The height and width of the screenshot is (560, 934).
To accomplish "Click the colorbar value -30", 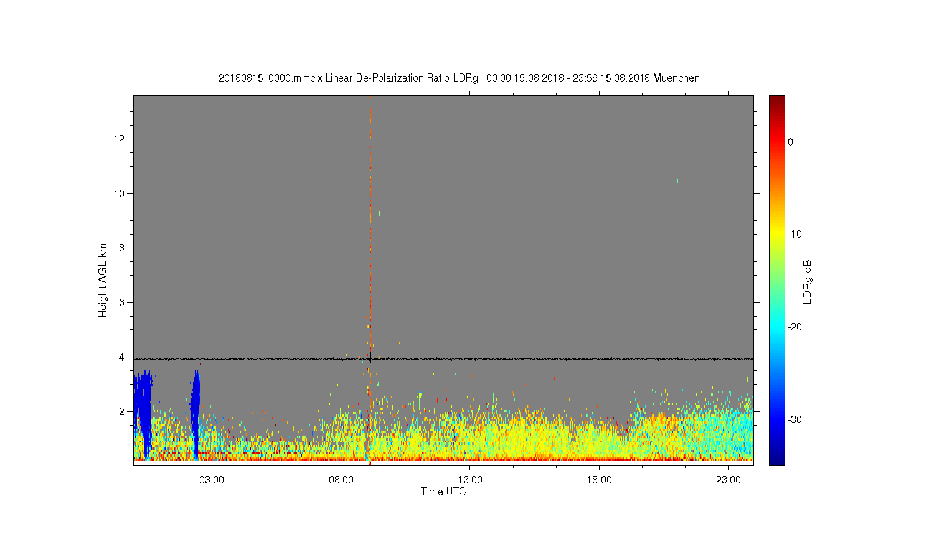I will point(795,419).
